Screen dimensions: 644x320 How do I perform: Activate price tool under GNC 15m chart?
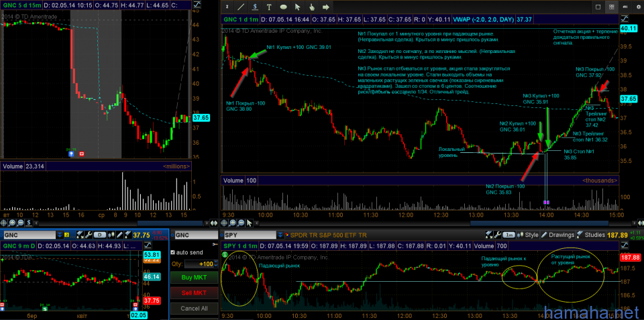29,223
